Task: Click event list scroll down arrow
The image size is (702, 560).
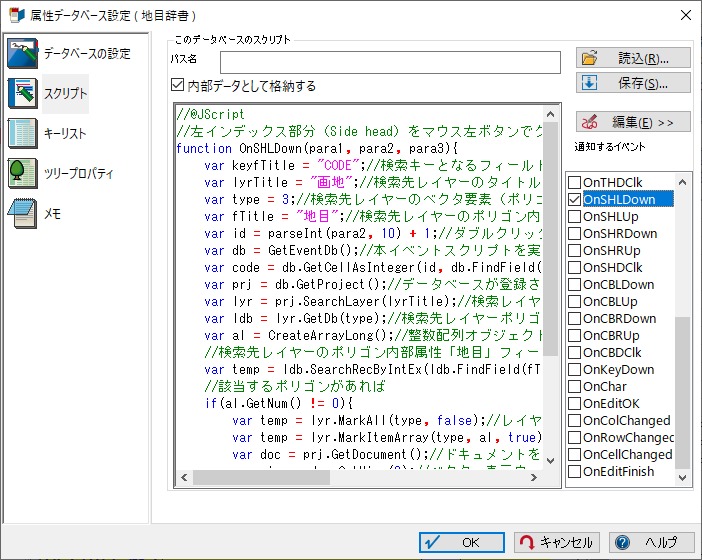Action: (x=682, y=477)
